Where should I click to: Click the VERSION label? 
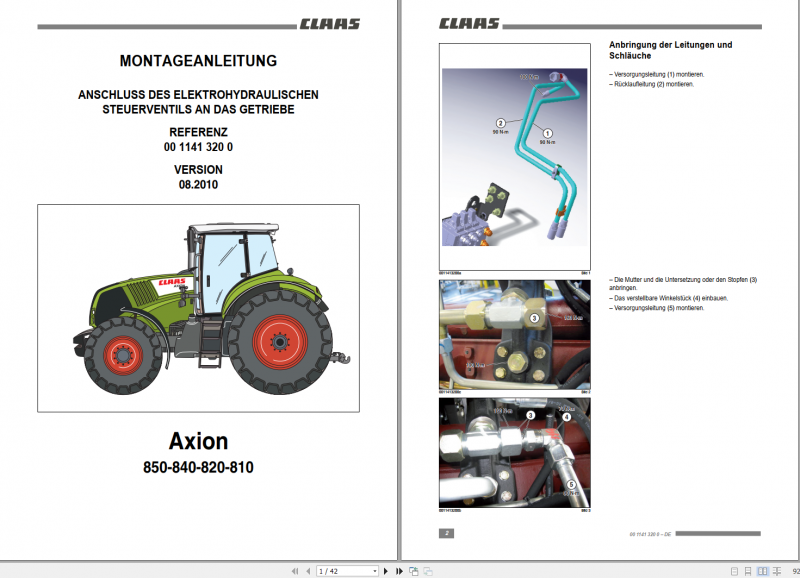pos(198,170)
